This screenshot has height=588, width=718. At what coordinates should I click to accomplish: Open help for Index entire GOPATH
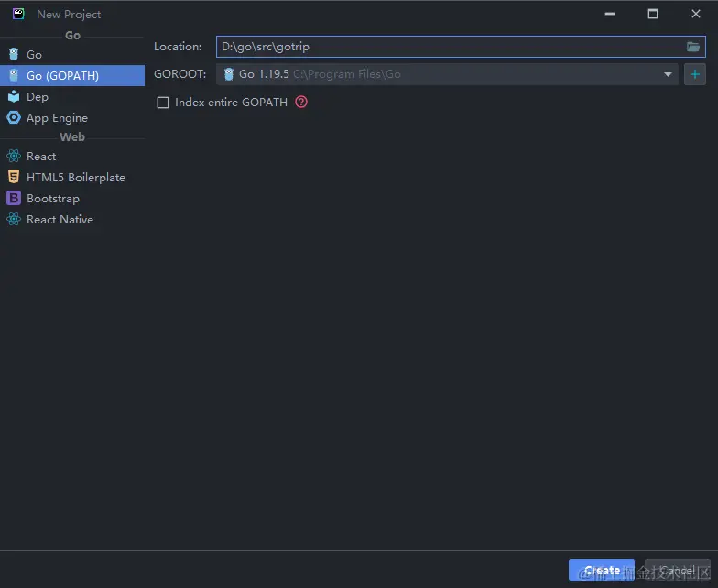pyautogui.click(x=300, y=102)
